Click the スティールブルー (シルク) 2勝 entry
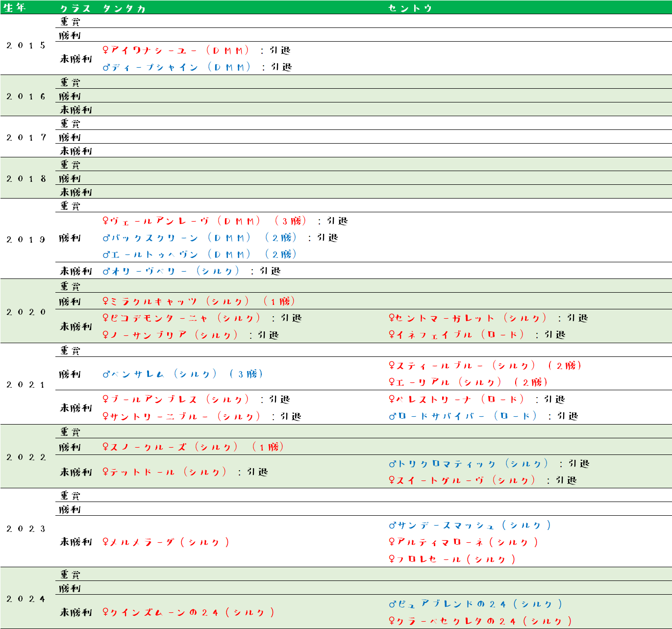This screenshot has height=629, width=672. pos(485,366)
